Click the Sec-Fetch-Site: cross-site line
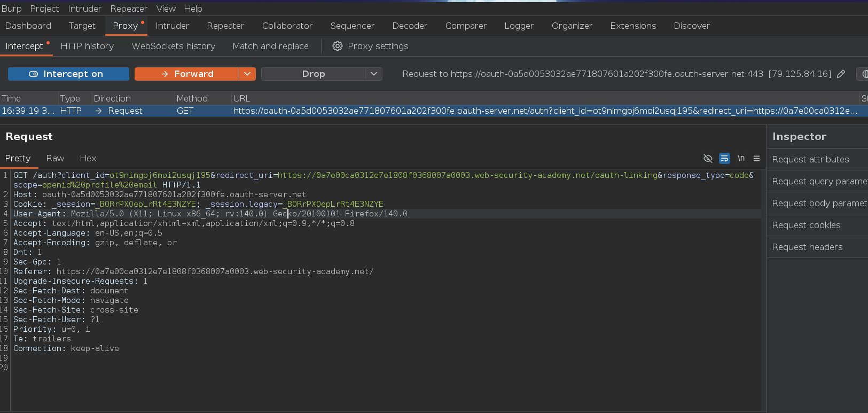 click(x=76, y=310)
